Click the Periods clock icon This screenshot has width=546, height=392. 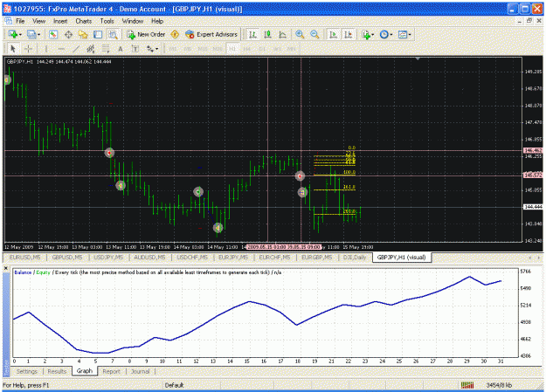coord(384,34)
